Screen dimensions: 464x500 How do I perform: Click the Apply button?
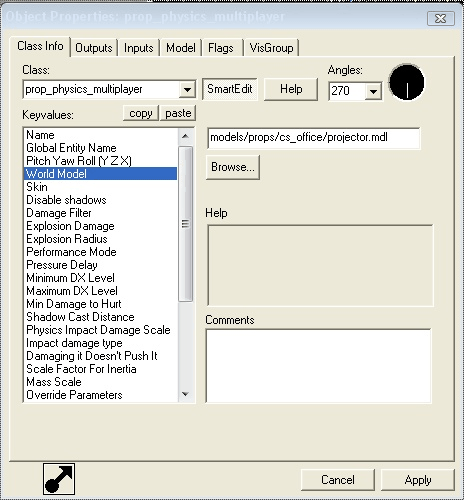pos(418,480)
